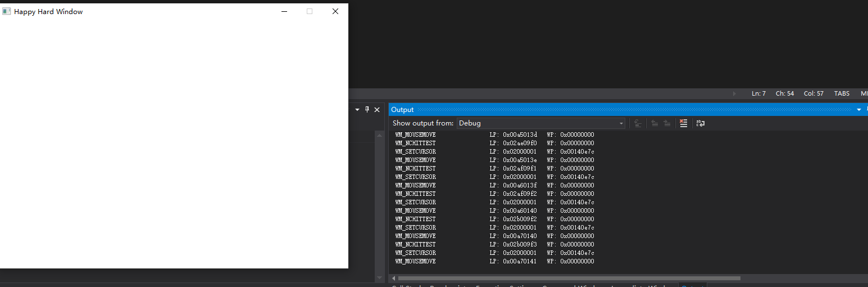Click the Happy Hard Window title text

(x=48, y=11)
